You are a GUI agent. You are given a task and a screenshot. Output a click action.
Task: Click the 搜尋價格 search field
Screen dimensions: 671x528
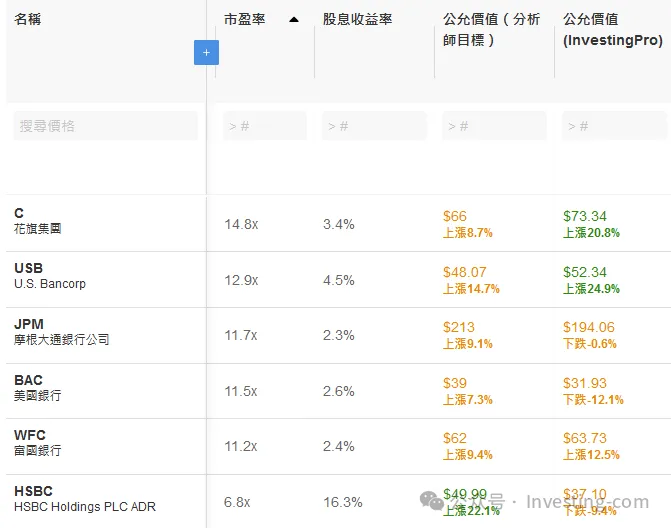105,126
